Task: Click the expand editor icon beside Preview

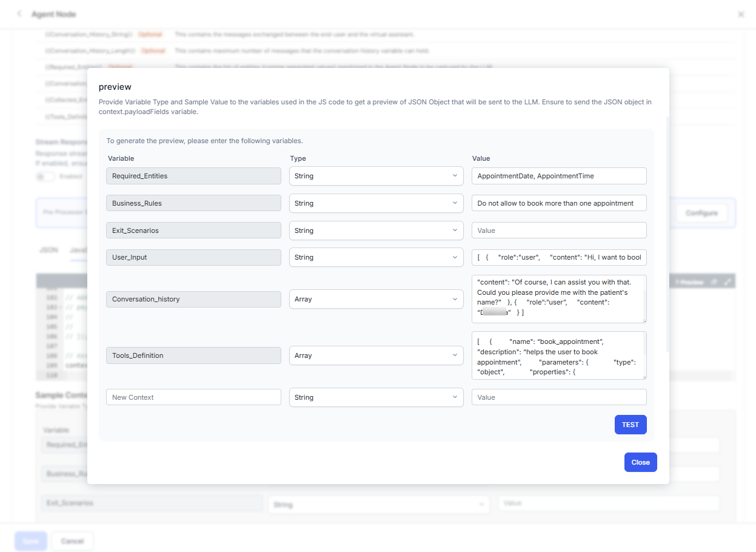Action: (x=727, y=282)
